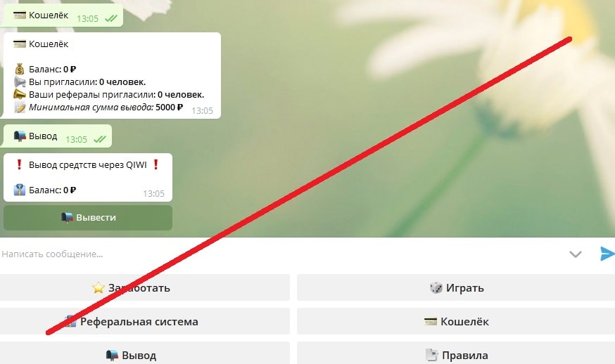The height and width of the screenshot is (364, 615).
Task: Open the Кошелёк keyboard button
Action: [456, 321]
